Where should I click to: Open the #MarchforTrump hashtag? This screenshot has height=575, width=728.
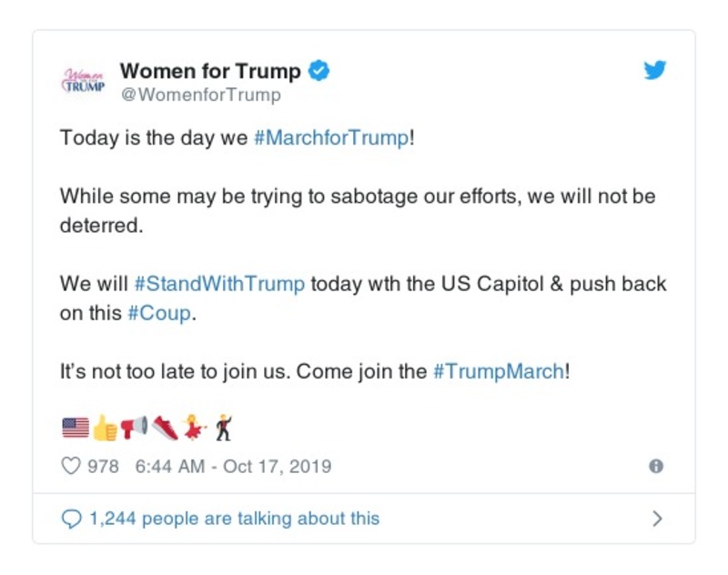point(332,138)
